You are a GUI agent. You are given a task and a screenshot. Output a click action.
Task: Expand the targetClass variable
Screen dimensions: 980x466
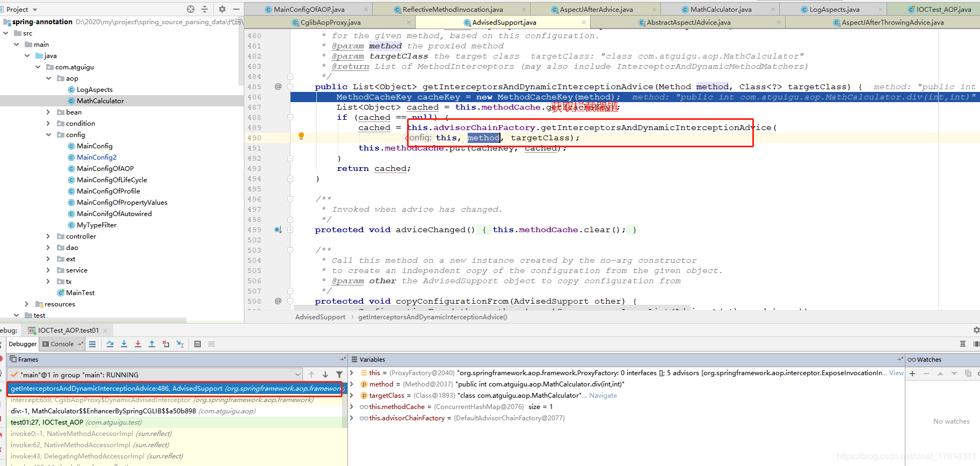[x=352, y=396]
